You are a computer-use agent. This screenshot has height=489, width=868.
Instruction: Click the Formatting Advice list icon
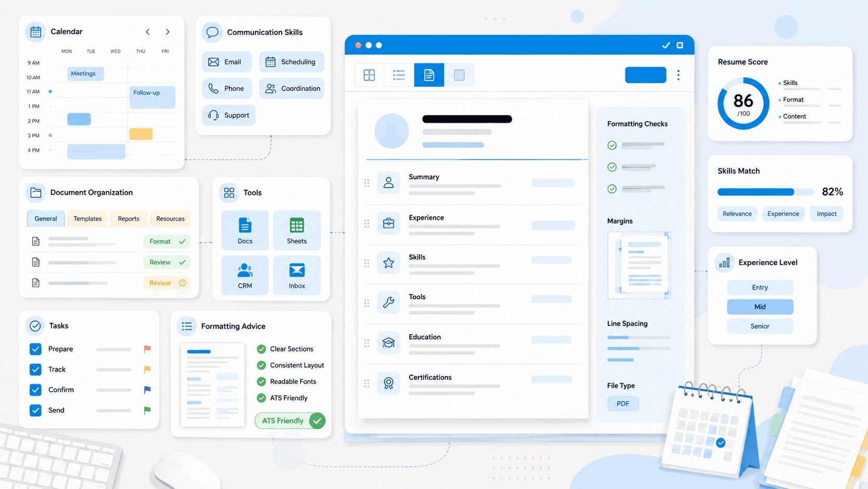pos(187,326)
